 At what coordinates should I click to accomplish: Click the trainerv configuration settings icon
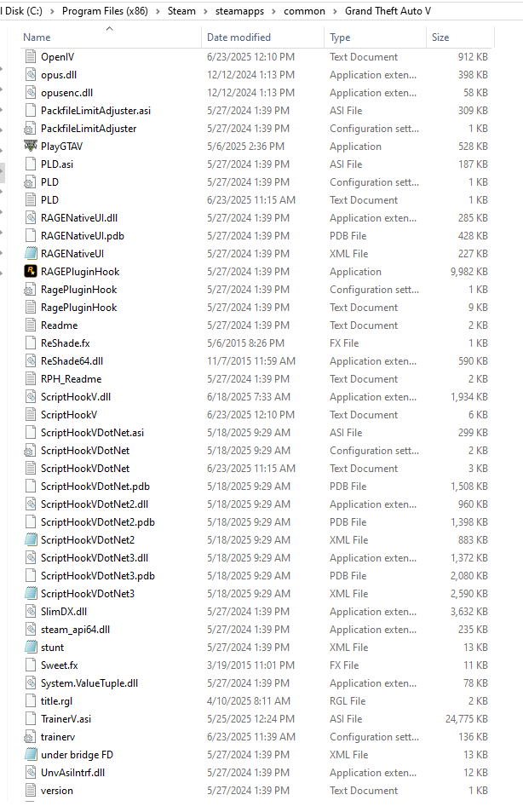click(31, 737)
